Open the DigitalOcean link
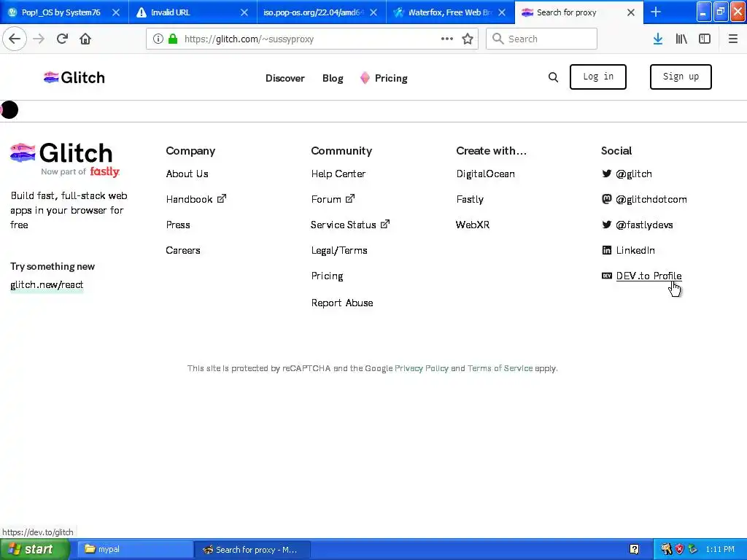The width and height of the screenshot is (747, 560). [485, 174]
